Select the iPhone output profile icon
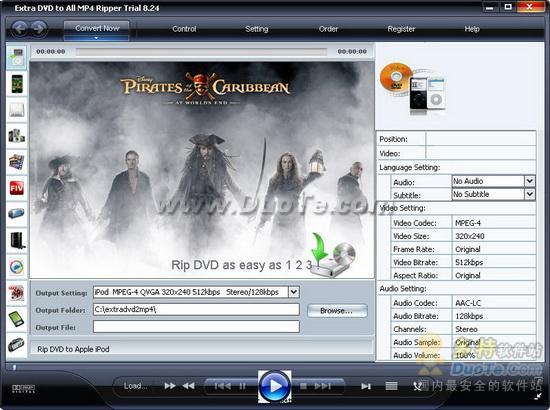Viewport: 550px width, 410px height. click(x=17, y=84)
